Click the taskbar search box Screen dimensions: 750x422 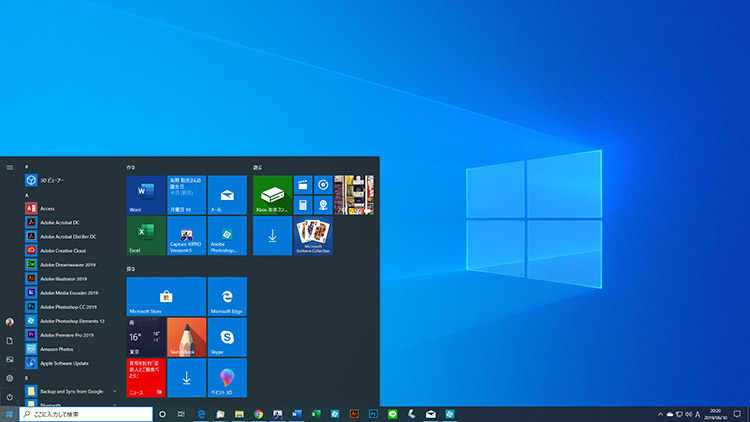click(85, 414)
